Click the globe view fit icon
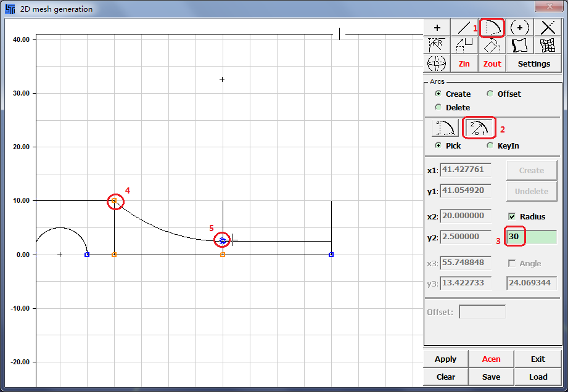568x392 pixels. click(437, 63)
